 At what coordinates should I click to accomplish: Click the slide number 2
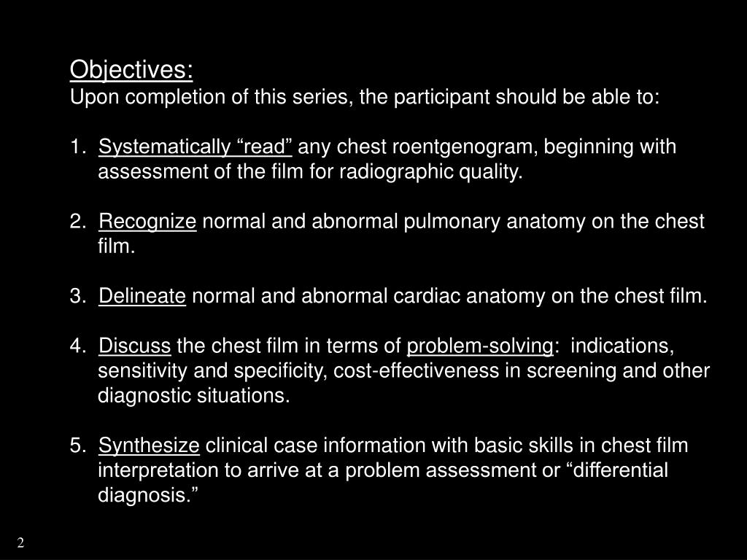20,542
